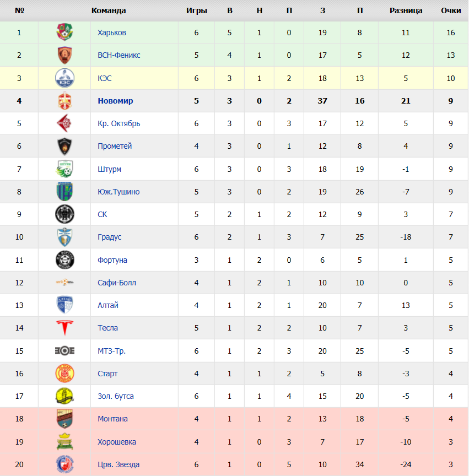
Task: Click the Старт orange circular emblem
Action: 64,374
